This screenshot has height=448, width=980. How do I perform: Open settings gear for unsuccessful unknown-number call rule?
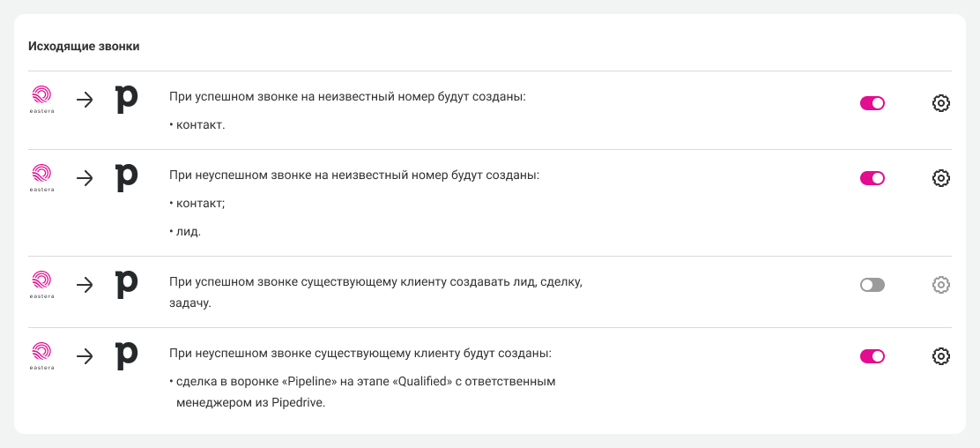point(940,178)
